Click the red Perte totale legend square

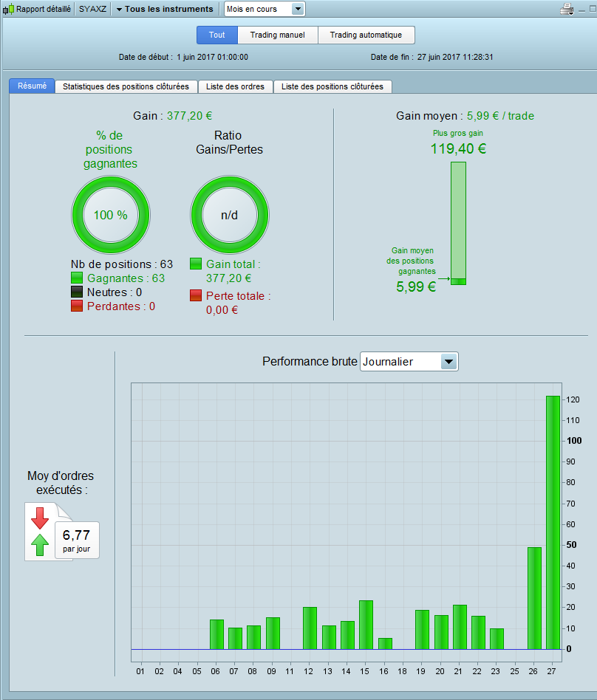pos(196,295)
